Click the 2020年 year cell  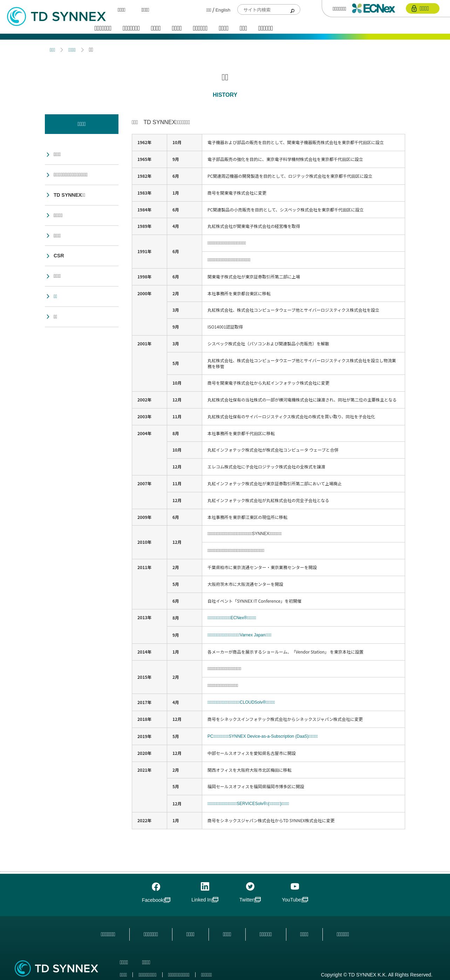click(149, 753)
